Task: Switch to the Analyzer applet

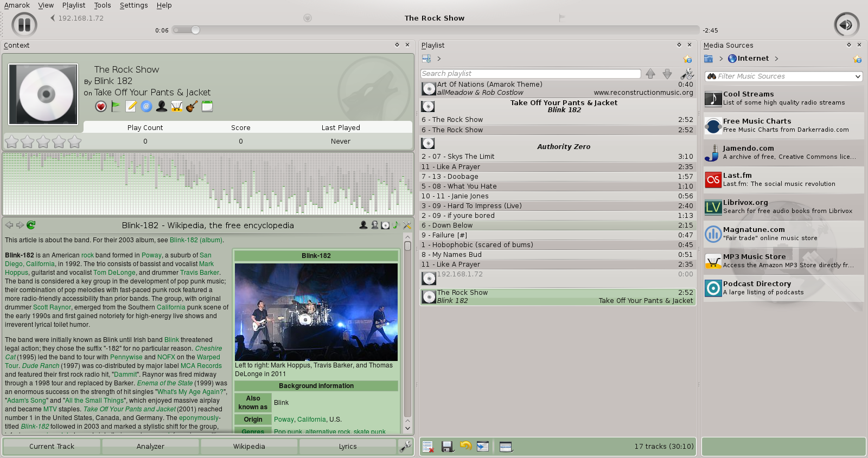Action: 150,447
